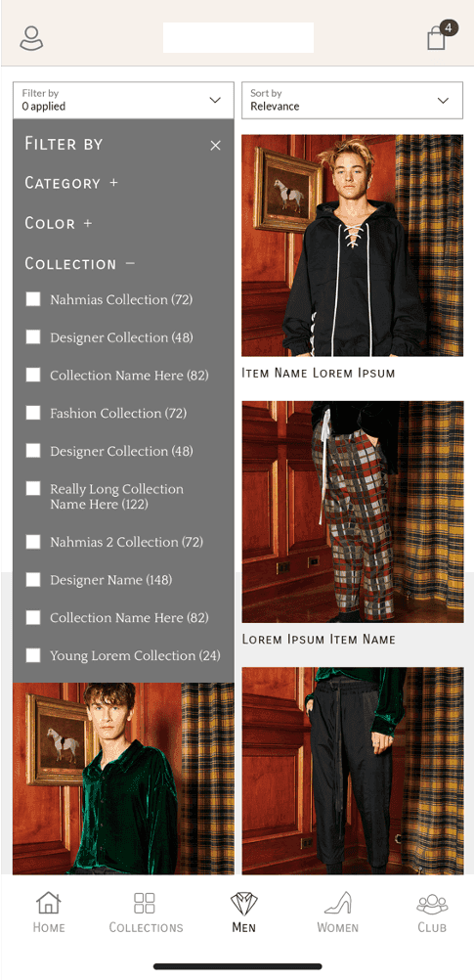Check the Nahmias Collection (72) checkbox

click(33, 299)
